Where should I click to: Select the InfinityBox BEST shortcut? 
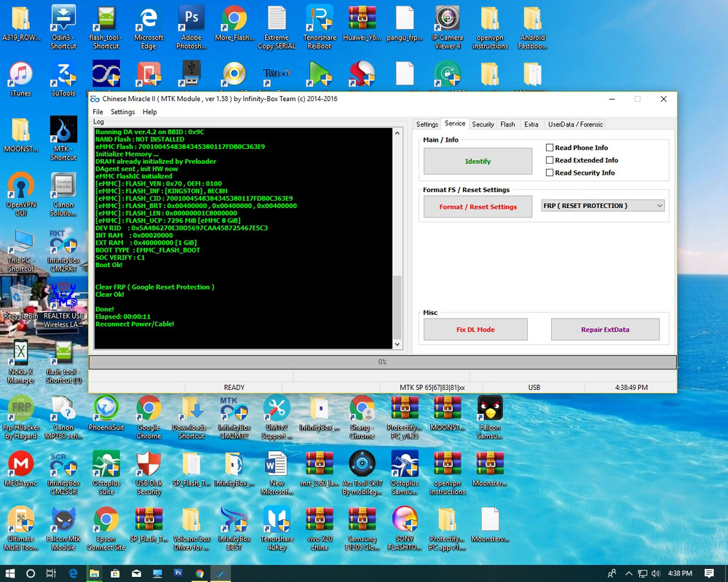(x=234, y=528)
